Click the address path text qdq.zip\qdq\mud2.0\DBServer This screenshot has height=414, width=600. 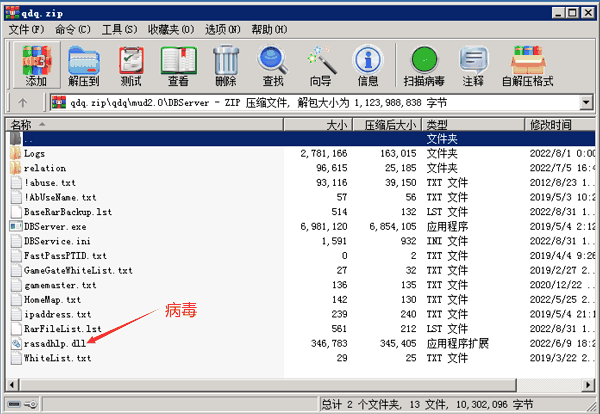pyautogui.click(x=140, y=103)
